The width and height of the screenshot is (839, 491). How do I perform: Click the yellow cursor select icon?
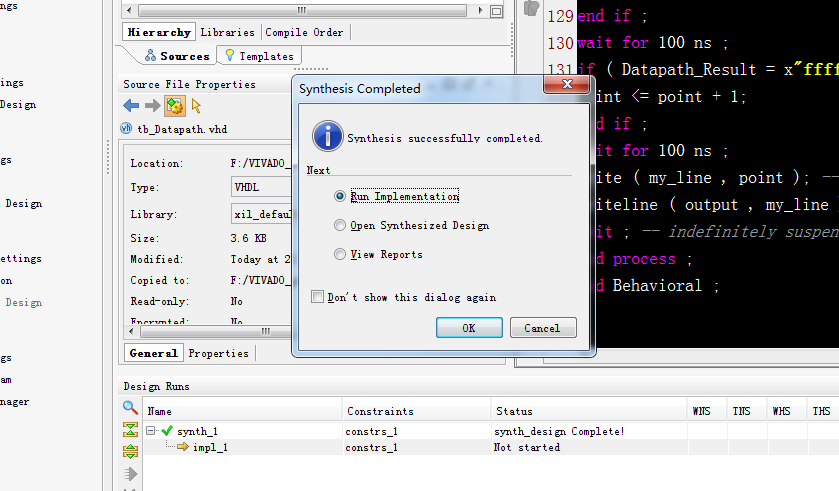[196, 105]
